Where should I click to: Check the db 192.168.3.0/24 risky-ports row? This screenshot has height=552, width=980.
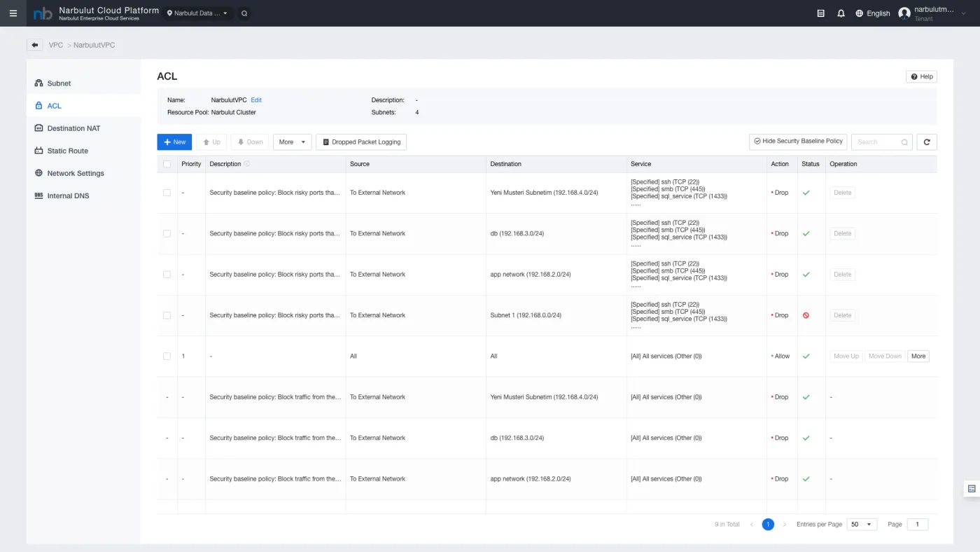click(x=167, y=233)
